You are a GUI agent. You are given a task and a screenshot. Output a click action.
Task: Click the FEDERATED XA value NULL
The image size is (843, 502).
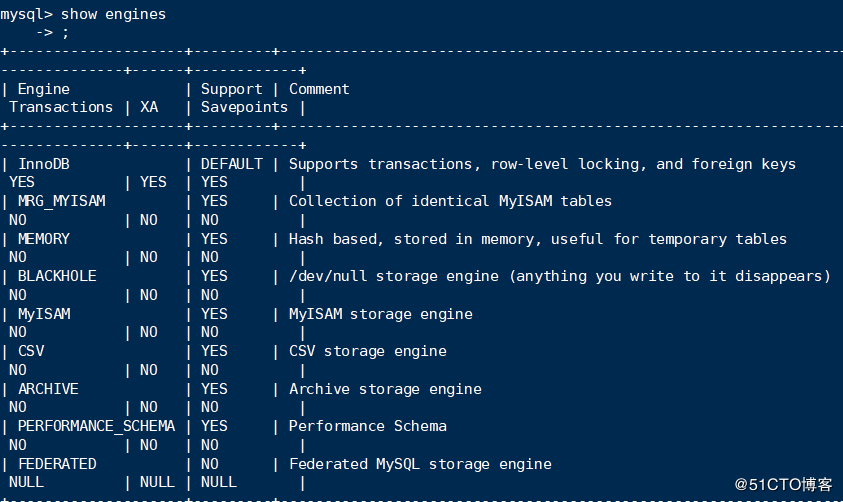coord(158,482)
